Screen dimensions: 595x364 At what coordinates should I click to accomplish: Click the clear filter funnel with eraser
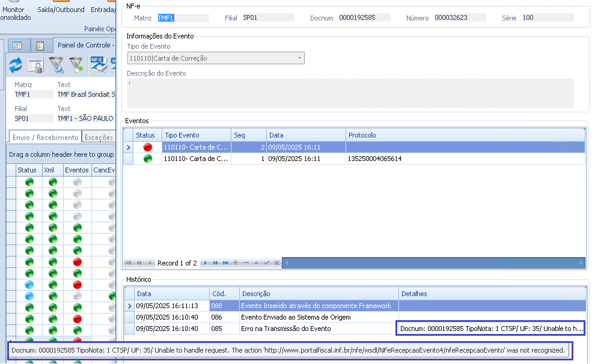coord(76,65)
